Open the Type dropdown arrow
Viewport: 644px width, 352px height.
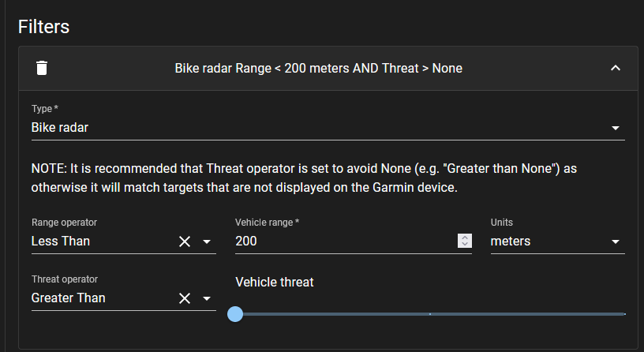616,128
